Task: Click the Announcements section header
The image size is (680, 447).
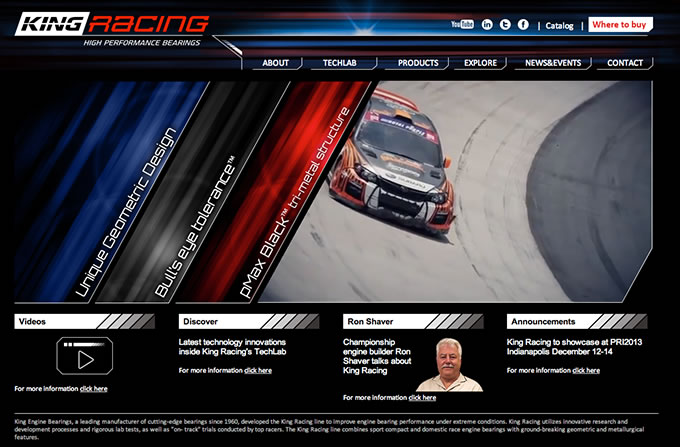Action: point(577,322)
